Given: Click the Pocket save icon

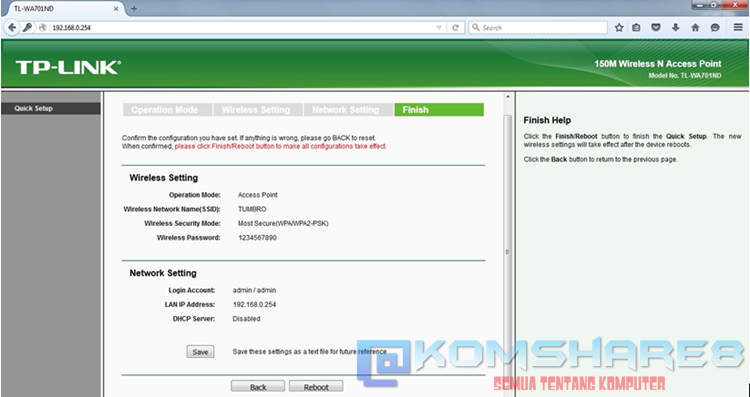Looking at the screenshot, I should click(x=656, y=28).
